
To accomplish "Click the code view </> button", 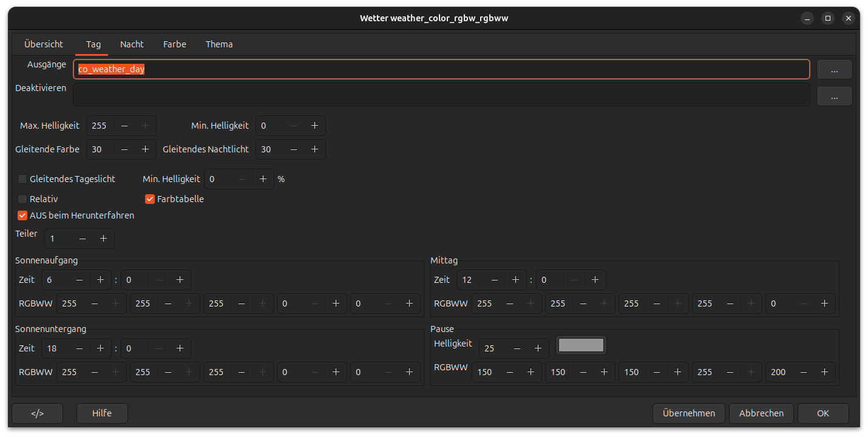I will pyautogui.click(x=37, y=413).
